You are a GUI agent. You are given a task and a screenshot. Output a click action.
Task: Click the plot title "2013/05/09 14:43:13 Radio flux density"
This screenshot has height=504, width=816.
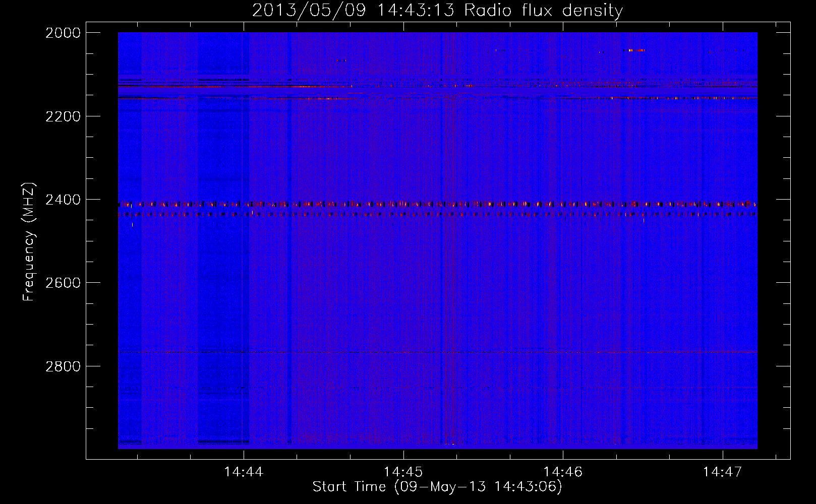tap(437, 10)
